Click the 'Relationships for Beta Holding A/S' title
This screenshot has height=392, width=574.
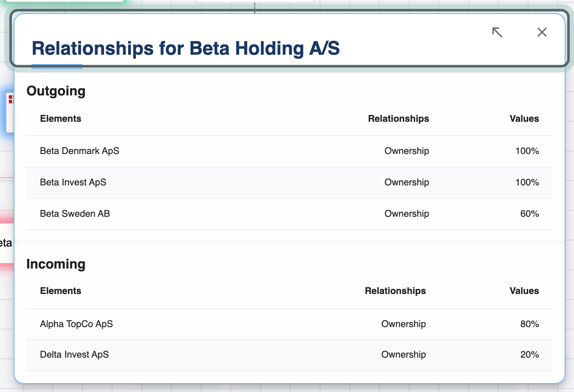point(186,48)
